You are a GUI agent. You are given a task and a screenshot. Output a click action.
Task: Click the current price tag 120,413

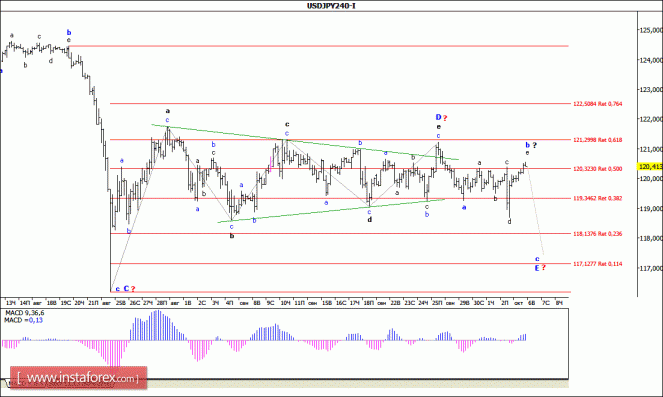click(650, 167)
